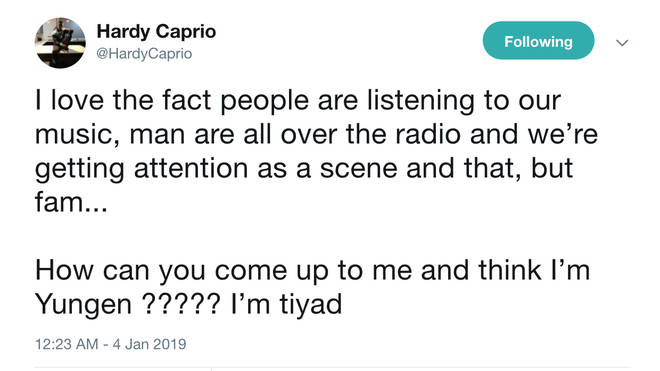Screen dimensions: 660x371
Task: Click the 4 Jan 2019 date text
Action: click(149, 344)
